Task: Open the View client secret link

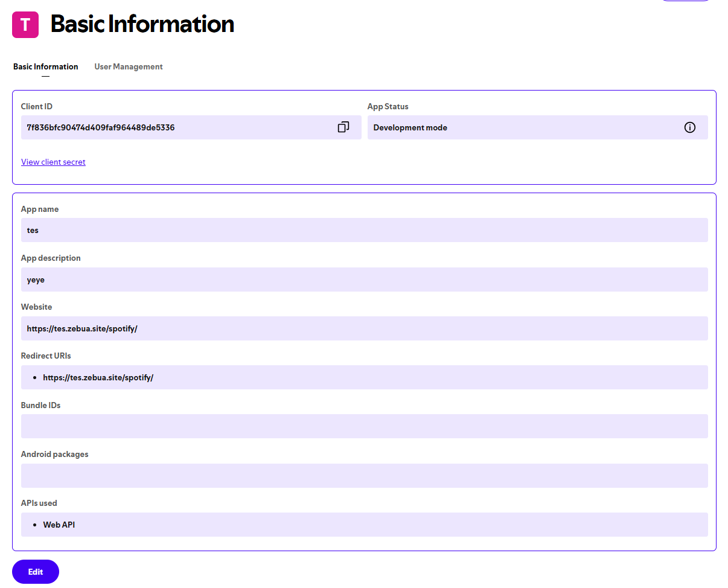Action: pos(53,162)
